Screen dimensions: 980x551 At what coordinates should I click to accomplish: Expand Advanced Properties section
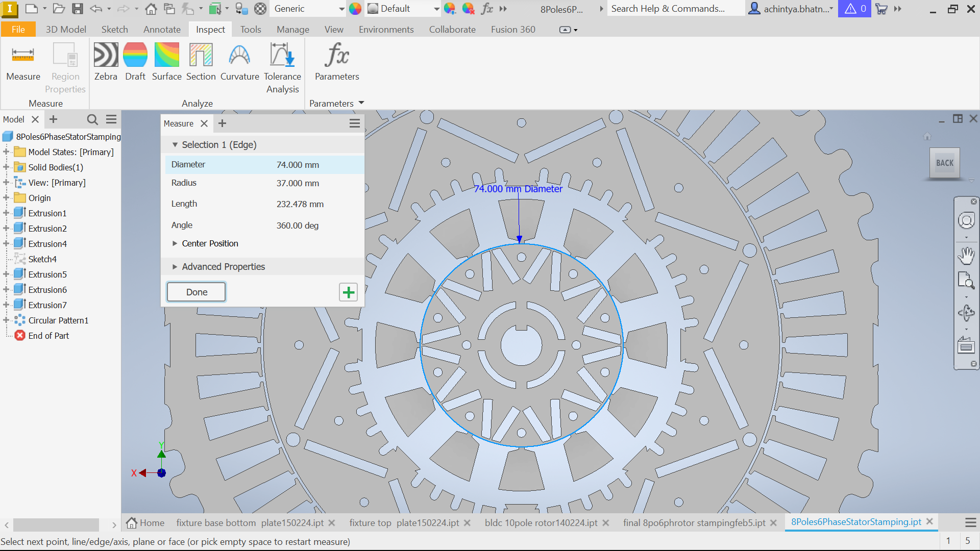pos(175,267)
